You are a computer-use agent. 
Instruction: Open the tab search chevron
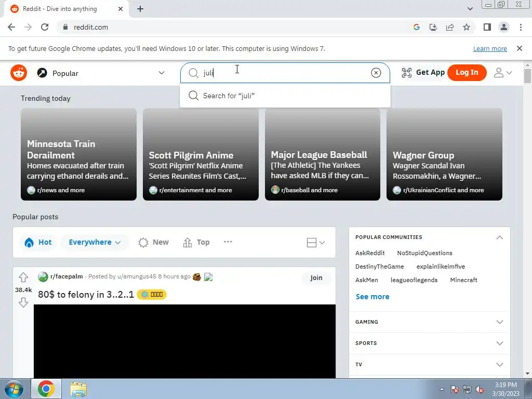470,9
